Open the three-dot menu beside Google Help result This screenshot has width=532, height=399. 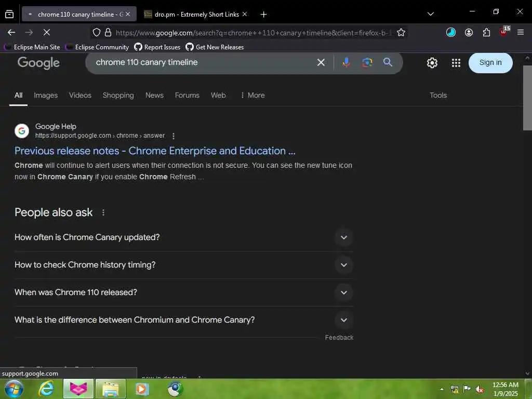174,136
